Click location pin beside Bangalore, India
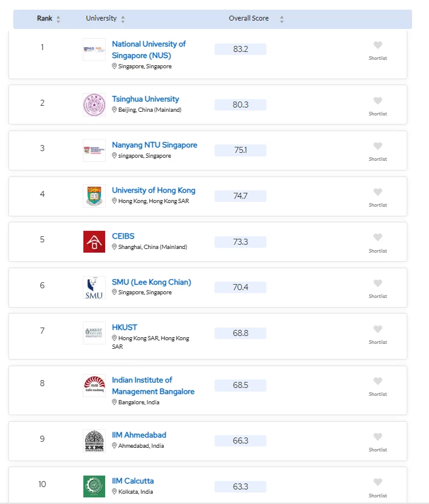The image size is (429, 504). [114, 402]
